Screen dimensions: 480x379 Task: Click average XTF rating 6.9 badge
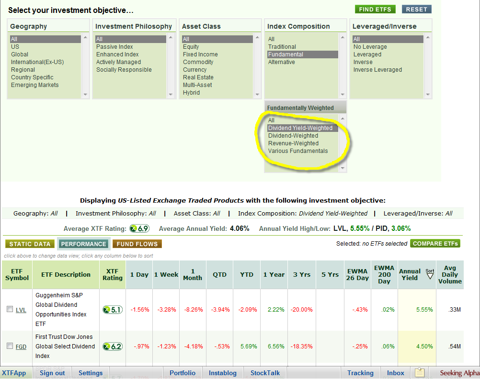pos(140,229)
